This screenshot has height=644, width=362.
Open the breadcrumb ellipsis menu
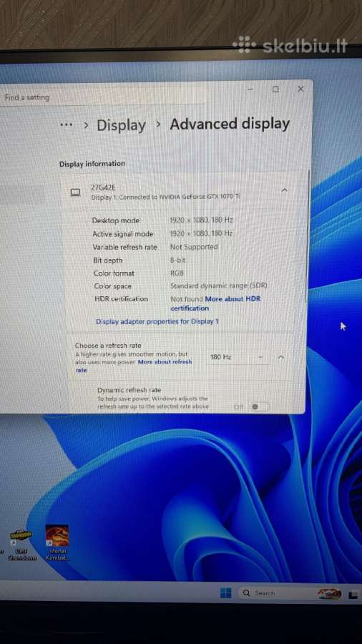pos(66,125)
